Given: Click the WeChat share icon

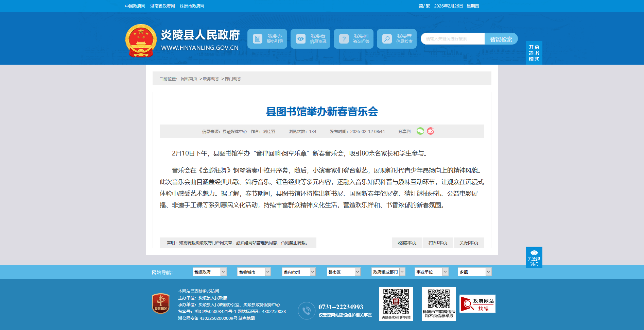Looking at the screenshot, I should tap(420, 131).
